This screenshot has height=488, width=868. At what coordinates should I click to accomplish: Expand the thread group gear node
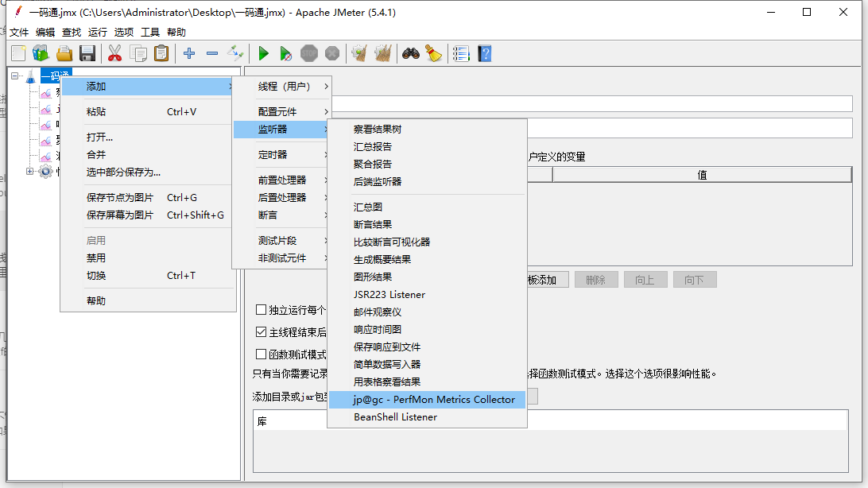[x=30, y=172]
